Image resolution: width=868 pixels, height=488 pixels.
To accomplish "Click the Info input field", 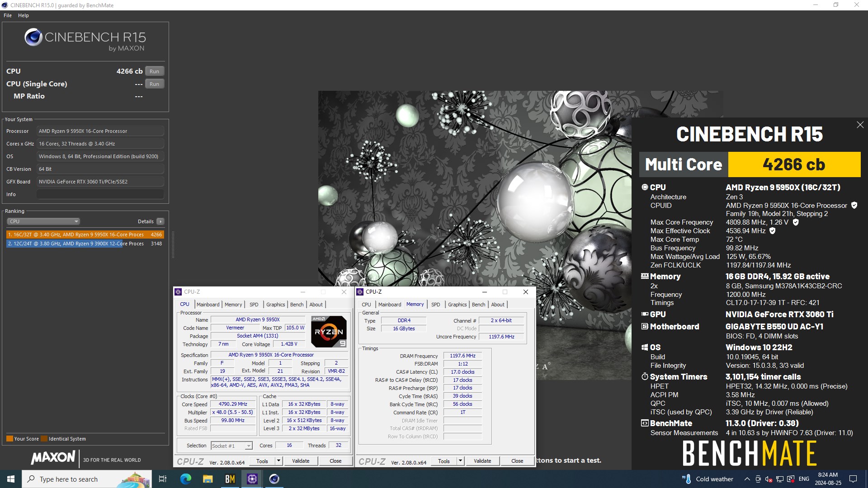I will 100,194.
